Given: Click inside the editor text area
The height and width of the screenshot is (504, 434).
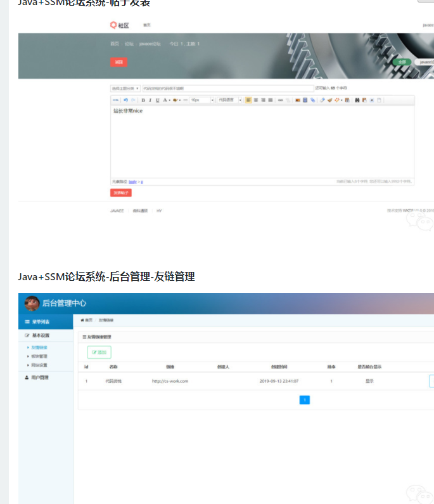Looking at the screenshot, I should (x=262, y=141).
